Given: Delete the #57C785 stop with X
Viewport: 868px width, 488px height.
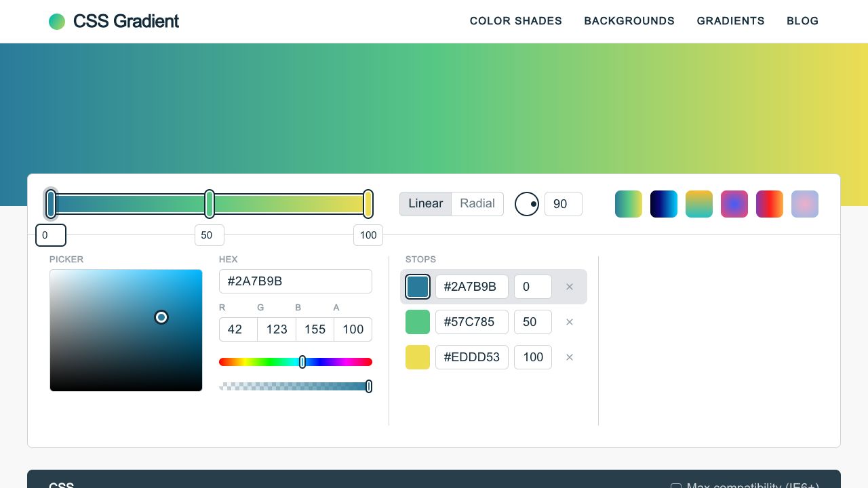Looking at the screenshot, I should (570, 322).
